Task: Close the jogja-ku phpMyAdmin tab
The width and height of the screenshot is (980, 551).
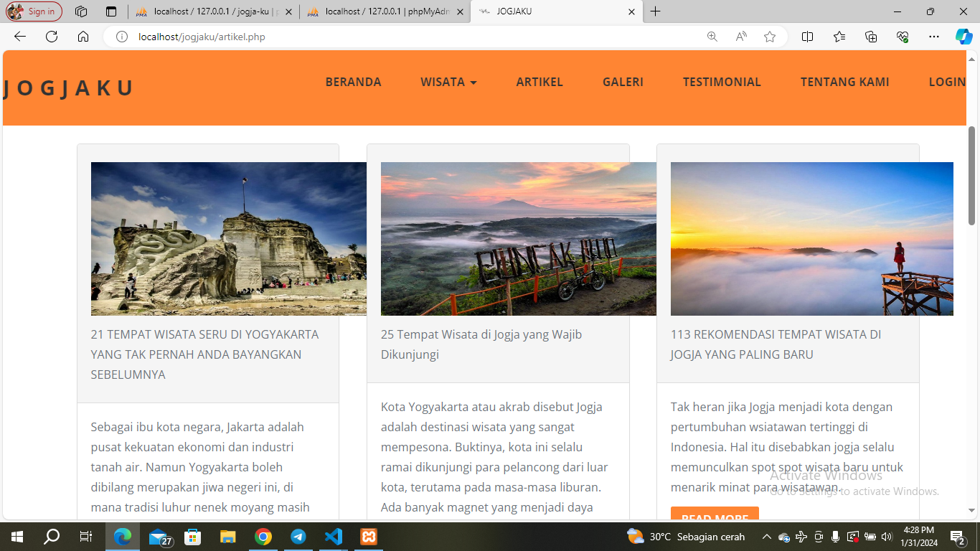Action: [x=288, y=11]
